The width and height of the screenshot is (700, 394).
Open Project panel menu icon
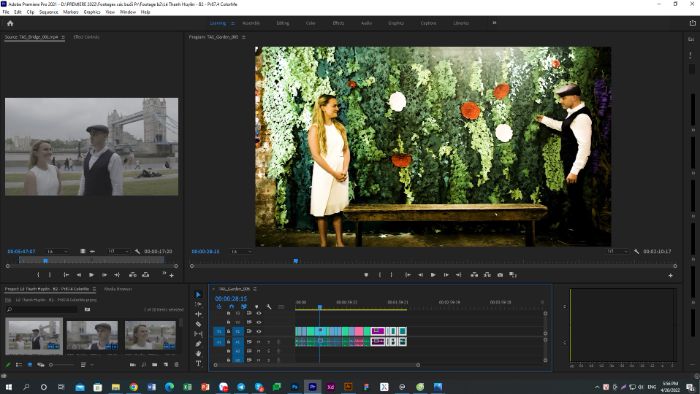point(94,289)
